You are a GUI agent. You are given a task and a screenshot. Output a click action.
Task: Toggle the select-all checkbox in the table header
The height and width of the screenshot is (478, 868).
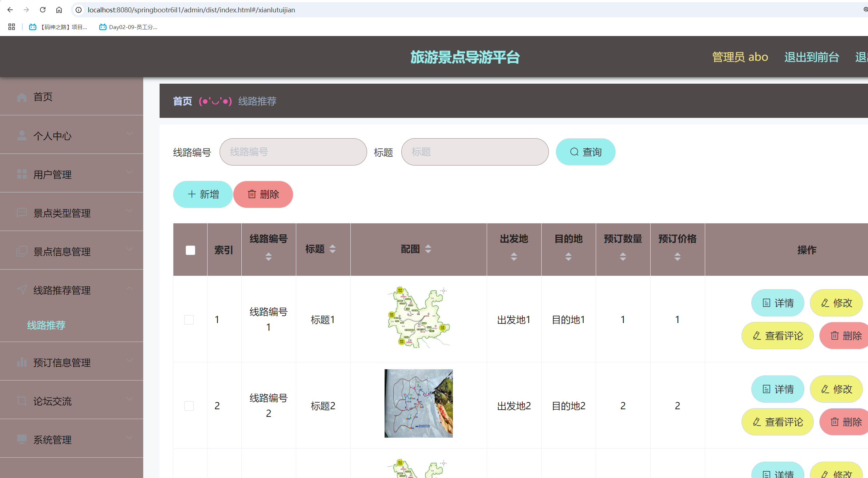click(190, 250)
